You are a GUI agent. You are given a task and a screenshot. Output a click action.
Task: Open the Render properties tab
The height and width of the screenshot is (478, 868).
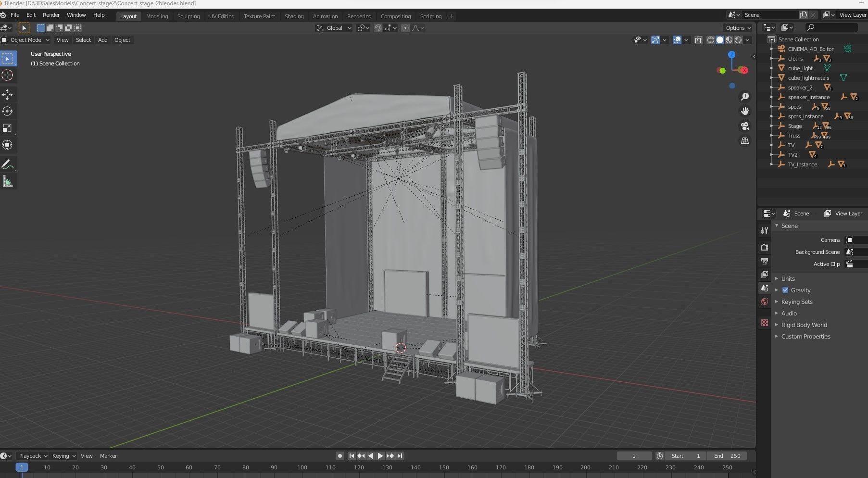pyautogui.click(x=765, y=247)
